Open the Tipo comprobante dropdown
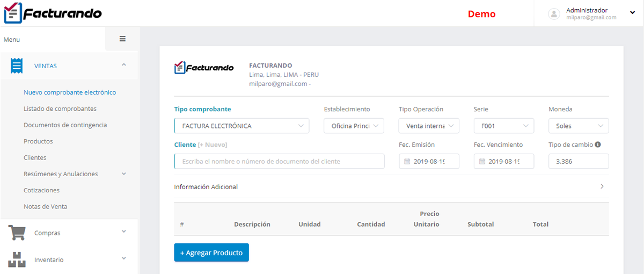The height and width of the screenshot is (274, 644). 241,126
